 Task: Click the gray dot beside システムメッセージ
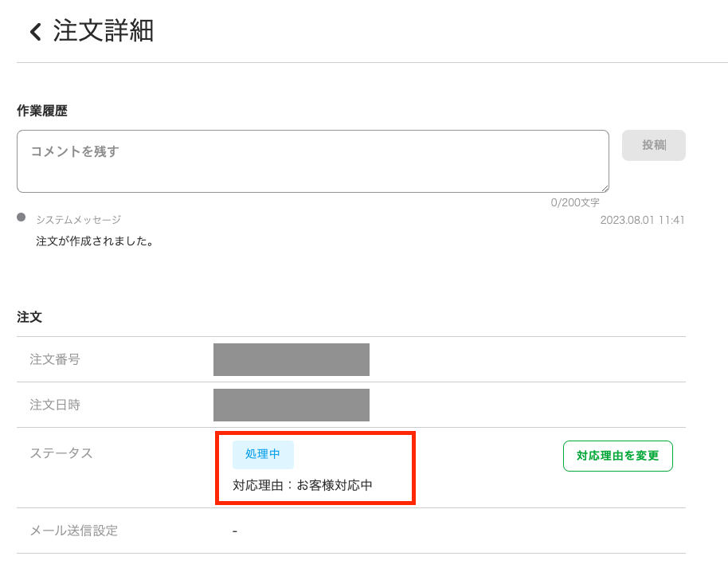pyautogui.click(x=22, y=217)
